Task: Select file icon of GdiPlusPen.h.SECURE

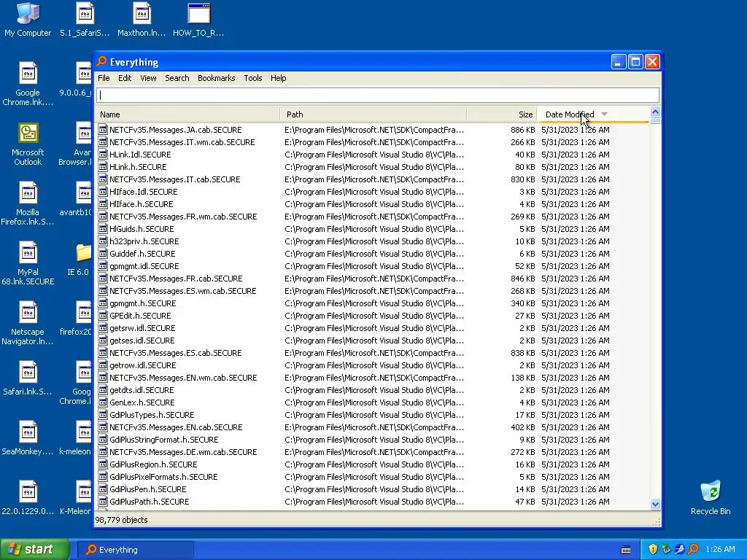Action: tap(102, 489)
